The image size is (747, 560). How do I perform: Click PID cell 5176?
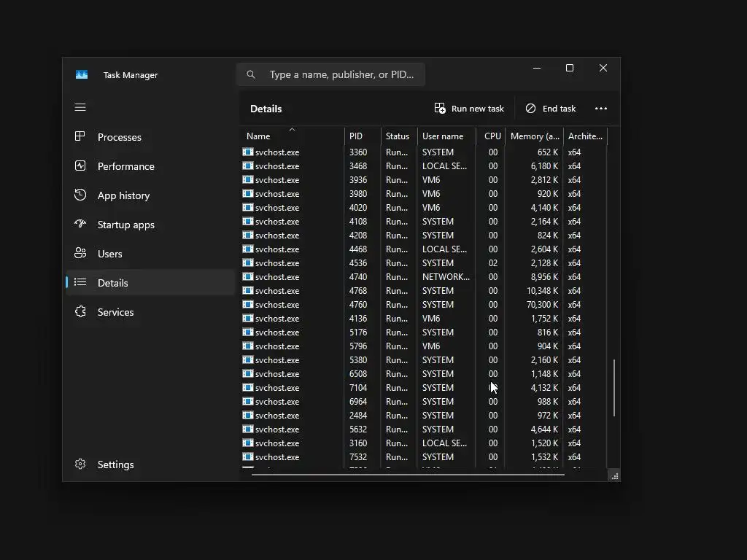357,332
